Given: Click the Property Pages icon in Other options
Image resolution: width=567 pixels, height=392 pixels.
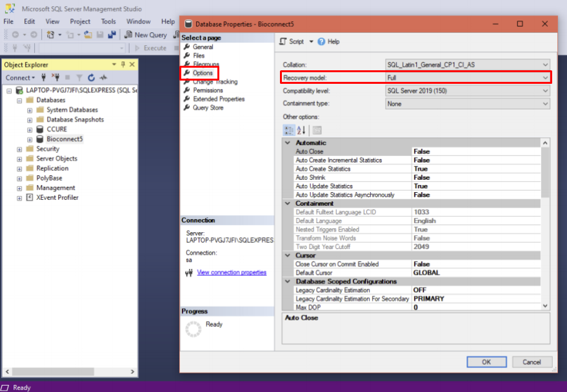Looking at the screenshot, I should pos(317,130).
